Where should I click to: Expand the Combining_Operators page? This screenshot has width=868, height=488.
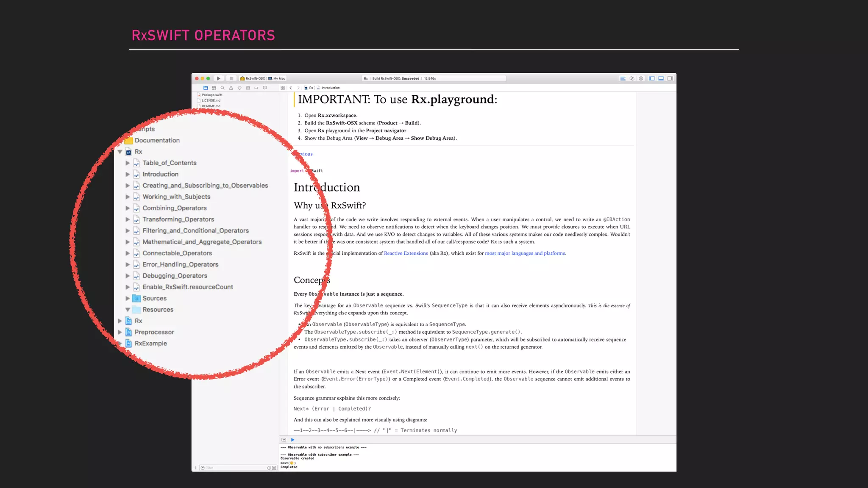pos(128,208)
